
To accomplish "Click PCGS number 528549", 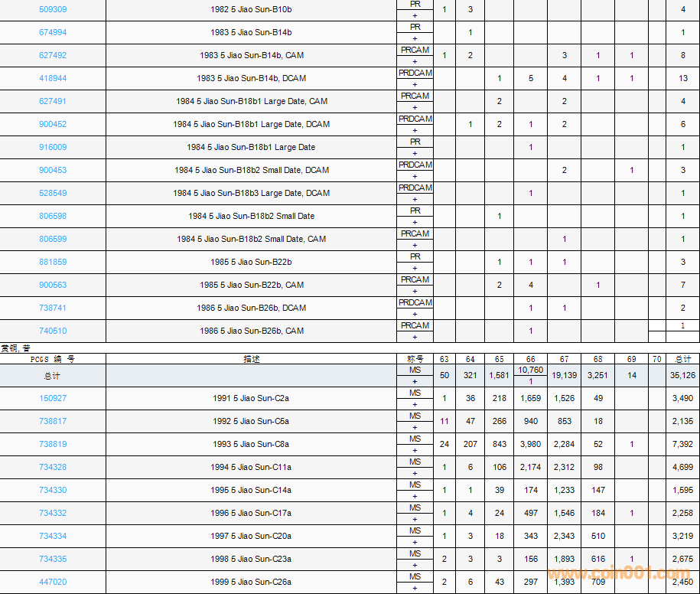I will pos(53,193).
